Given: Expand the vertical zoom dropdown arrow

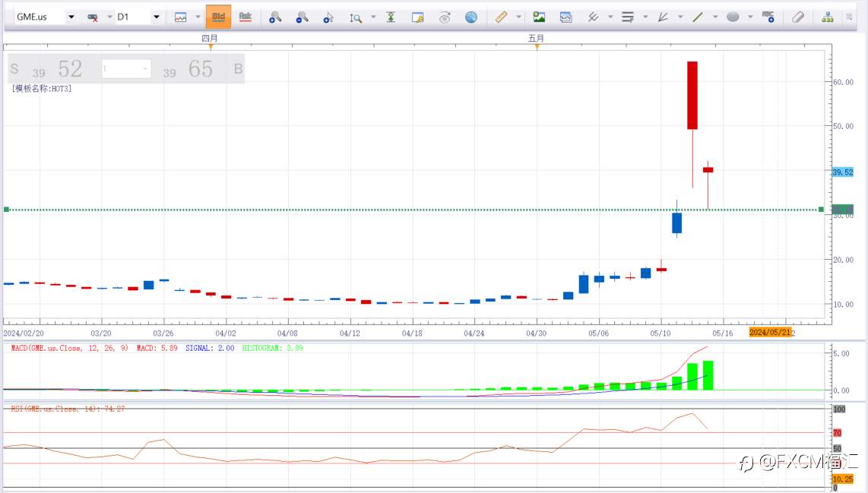Looking at the screenshot, I should (373, 17).
